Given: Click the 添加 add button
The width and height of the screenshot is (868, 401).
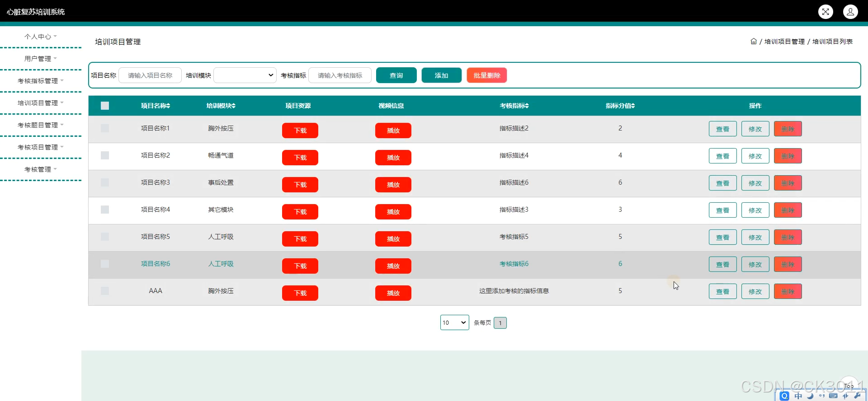Looking at the screenshot, I should click(x=442, y=75).
